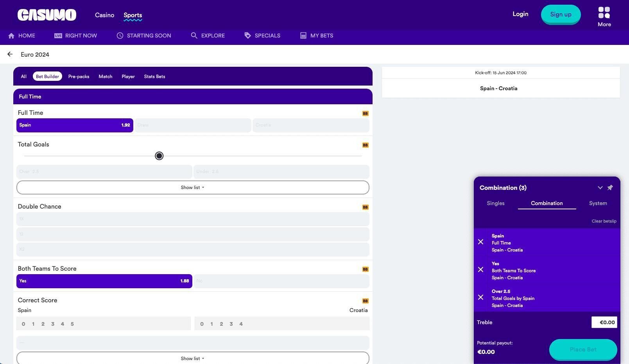Select Croatia score 0 in Correct Score
The height and width of the screenshot is (364, 629).
pyautogui.click(x=202, y=324)
